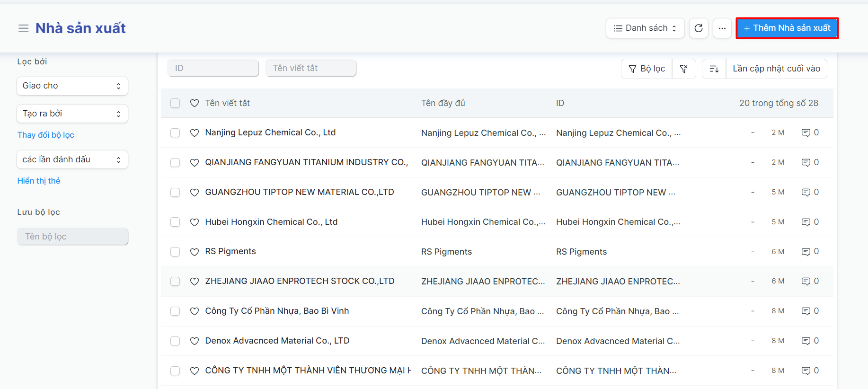The image size is (868, 389).
Task: Click the Thêm Nhà sản xuất button
Action: [787, 28]
